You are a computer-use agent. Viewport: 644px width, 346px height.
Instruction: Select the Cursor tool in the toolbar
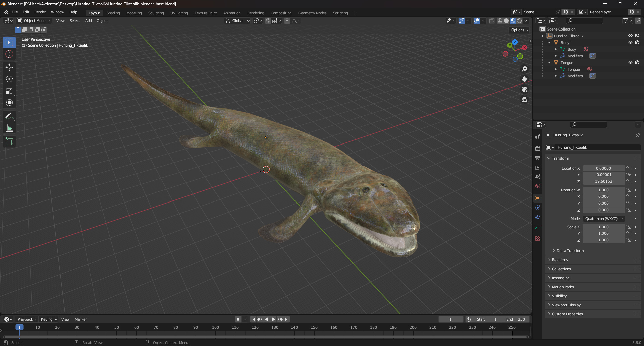(x=9, y=54)
